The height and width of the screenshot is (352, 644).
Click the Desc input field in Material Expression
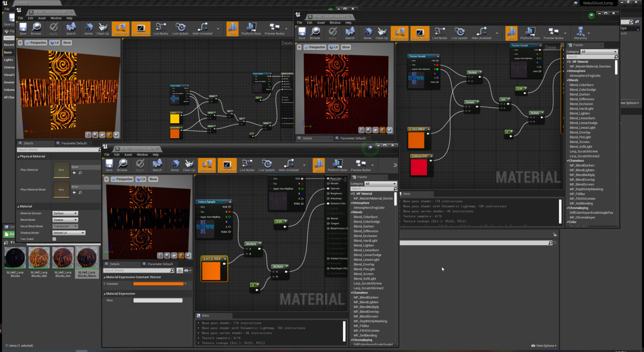pos(158,301)
